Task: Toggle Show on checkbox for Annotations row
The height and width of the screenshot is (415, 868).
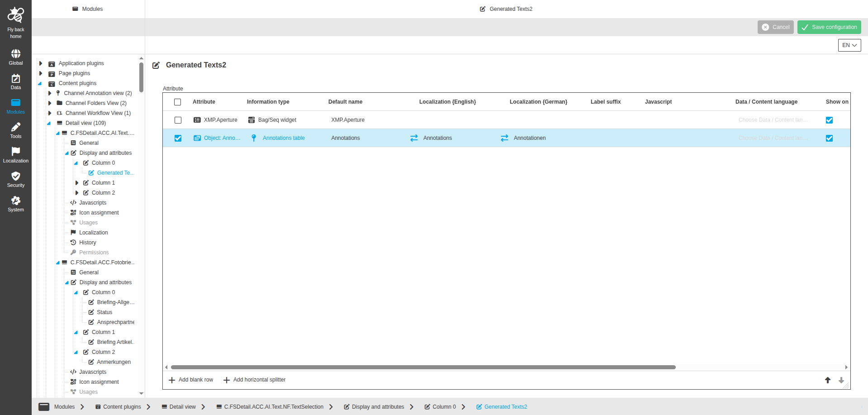Action: click(829, 138)
